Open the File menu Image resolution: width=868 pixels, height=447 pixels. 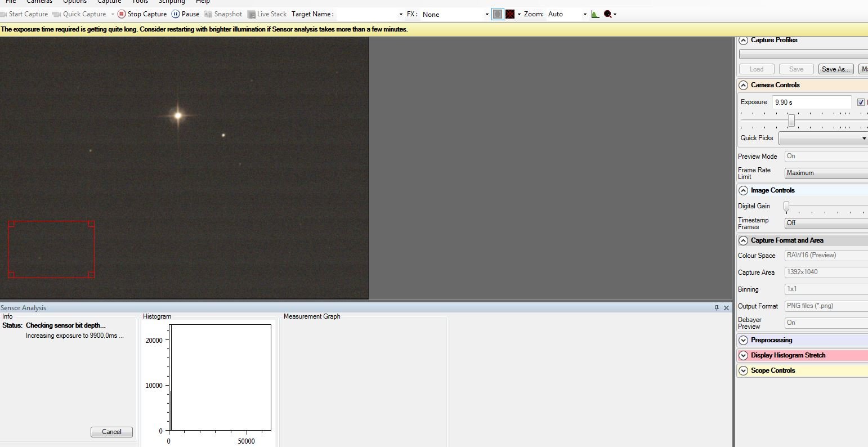coord(11,2)
